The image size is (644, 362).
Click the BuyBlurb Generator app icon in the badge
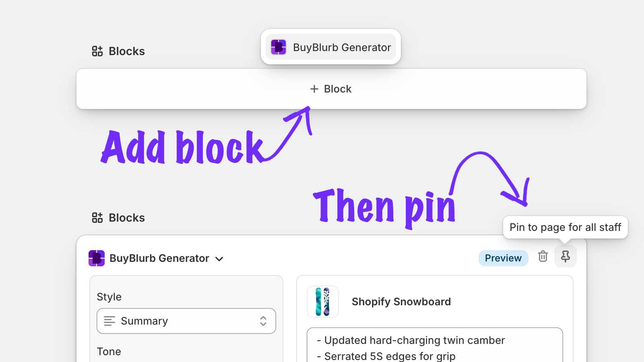pyautogui.click(x=278, y=47)
